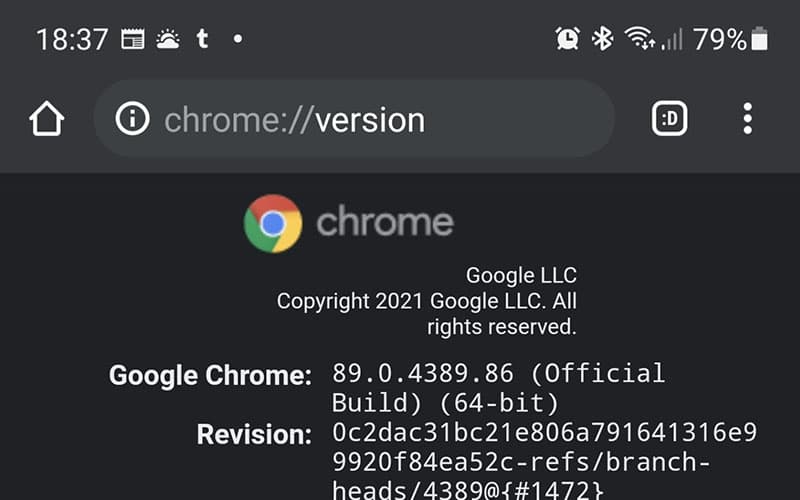Tap the Tumblr notification icon

pyautogui.click(x=203, y=40)
